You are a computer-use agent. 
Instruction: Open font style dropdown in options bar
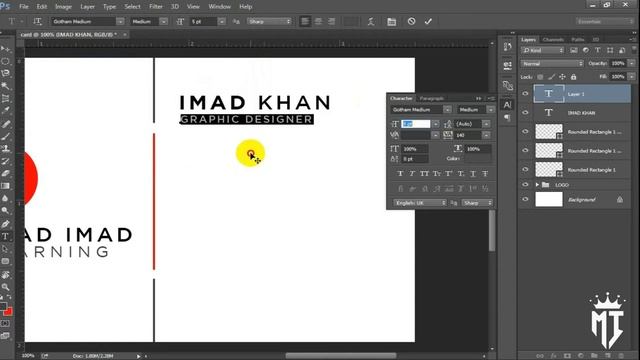click(164, 21)
